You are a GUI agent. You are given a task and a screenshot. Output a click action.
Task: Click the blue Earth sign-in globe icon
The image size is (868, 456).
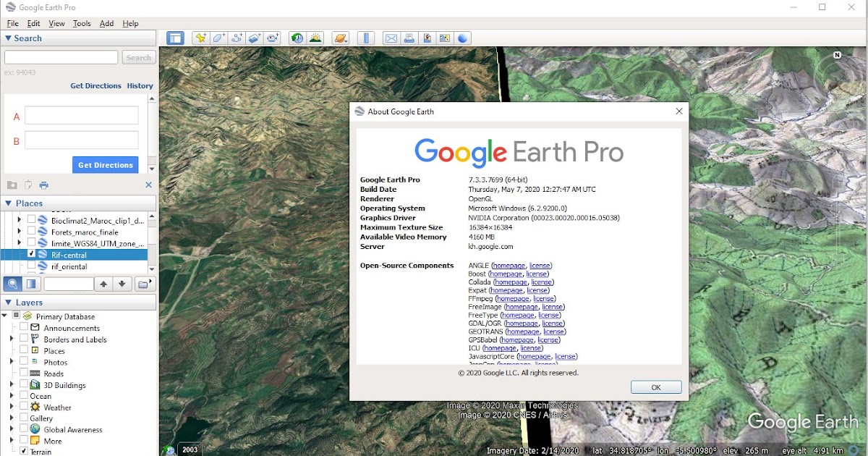[x=463, y=38]
